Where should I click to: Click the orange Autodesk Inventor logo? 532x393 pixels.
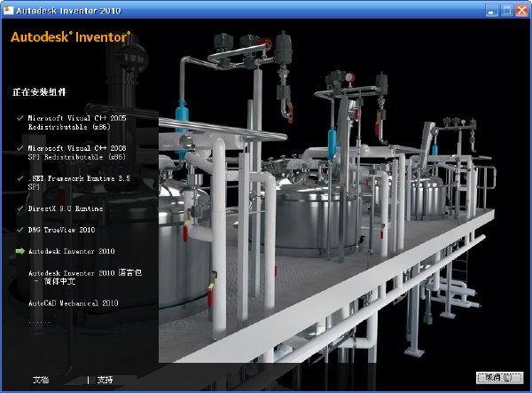(x=71, y=36)
